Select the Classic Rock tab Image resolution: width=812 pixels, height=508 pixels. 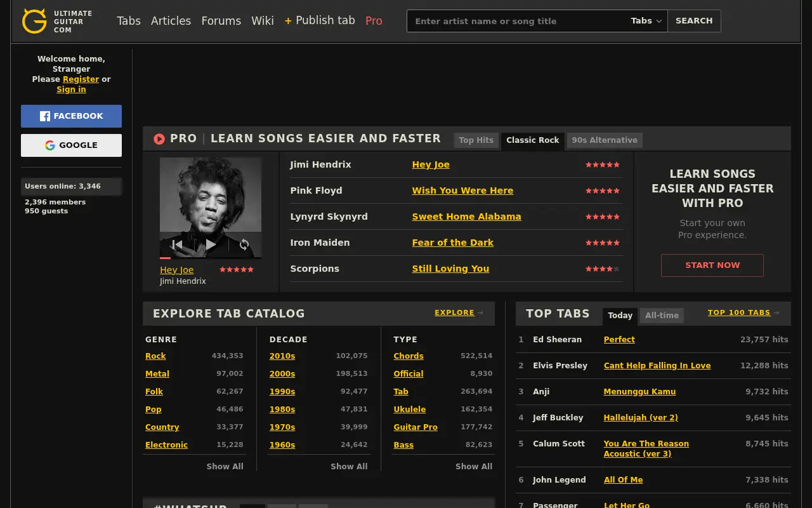(x=533, y=140)
